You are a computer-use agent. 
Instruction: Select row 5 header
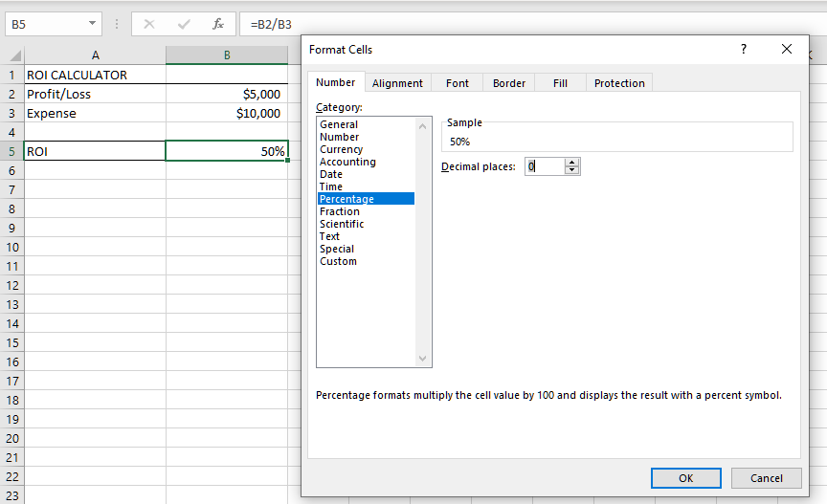point(11,151)
